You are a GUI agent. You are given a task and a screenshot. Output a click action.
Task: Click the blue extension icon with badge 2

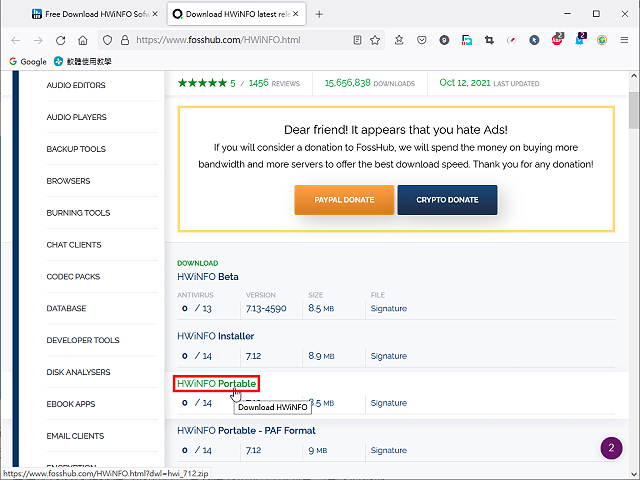coord(580,39)
